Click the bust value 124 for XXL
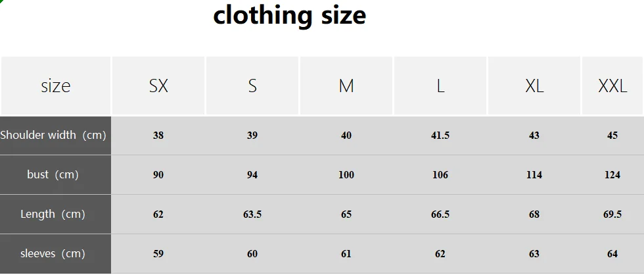Viewport: 644px width, 275px height. click(x=612, y=175)
